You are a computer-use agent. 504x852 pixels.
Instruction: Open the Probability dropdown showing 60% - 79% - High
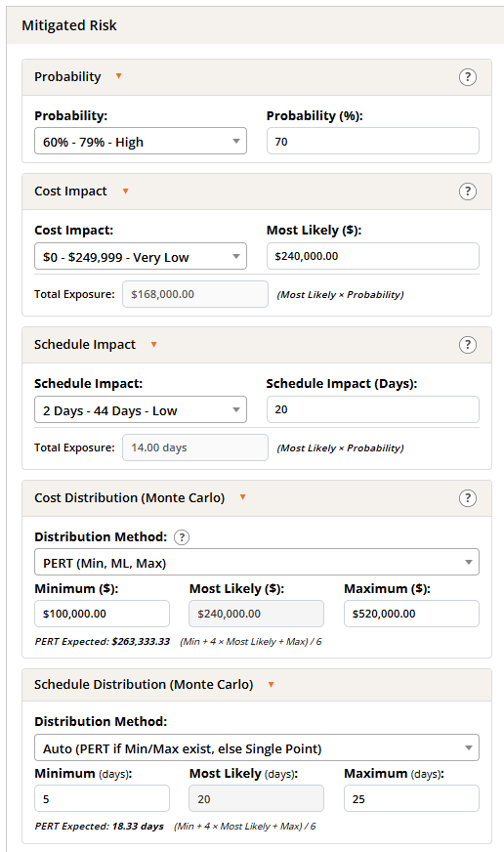tap(141, 142)
